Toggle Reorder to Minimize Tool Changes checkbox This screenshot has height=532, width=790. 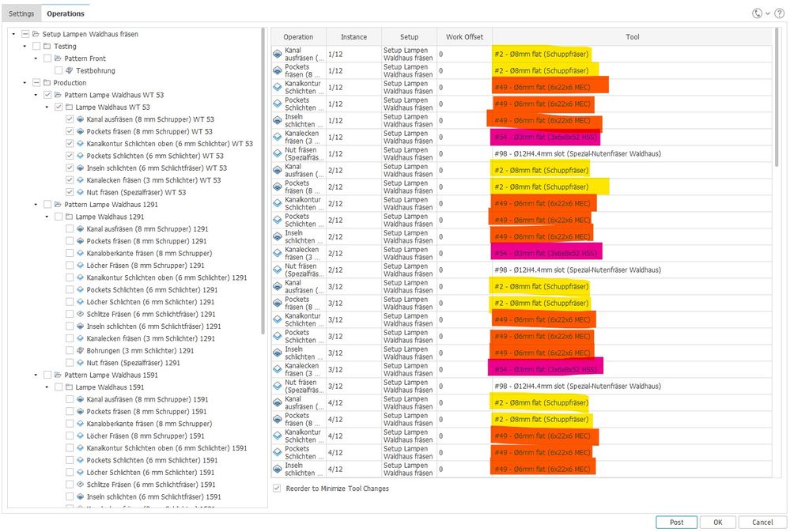click(277, 489)
